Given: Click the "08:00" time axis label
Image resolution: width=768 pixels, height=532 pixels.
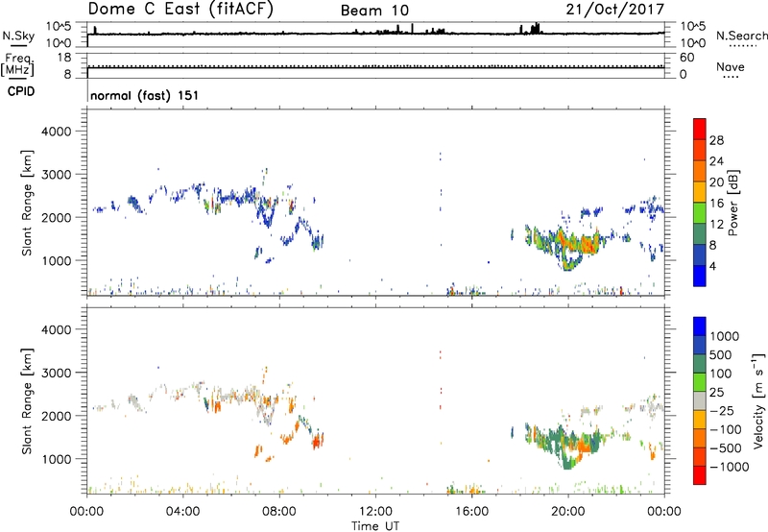Looking at the screenshot, I should point(279,512).
